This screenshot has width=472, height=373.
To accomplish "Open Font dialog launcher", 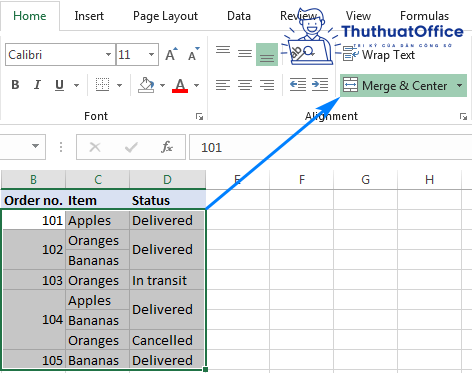I will click(199, 116).
